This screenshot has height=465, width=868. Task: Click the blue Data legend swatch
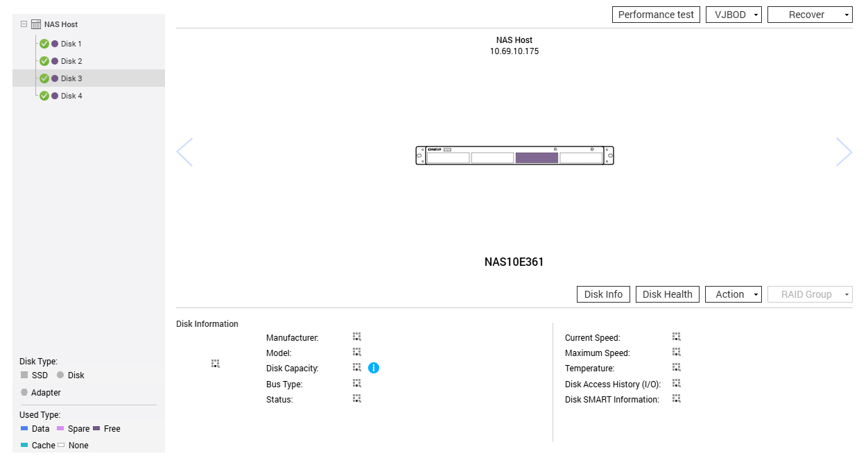click(x=24, y=428)
